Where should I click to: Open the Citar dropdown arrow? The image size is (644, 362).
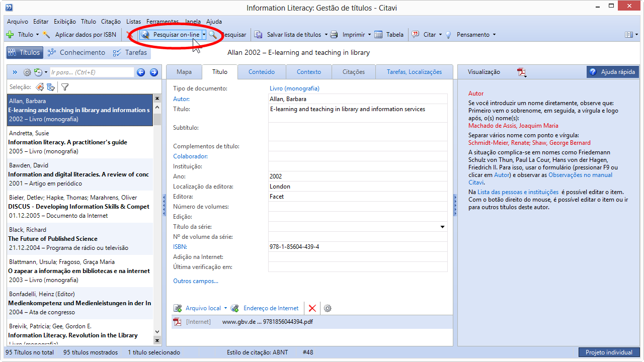(x=440, y=35)
